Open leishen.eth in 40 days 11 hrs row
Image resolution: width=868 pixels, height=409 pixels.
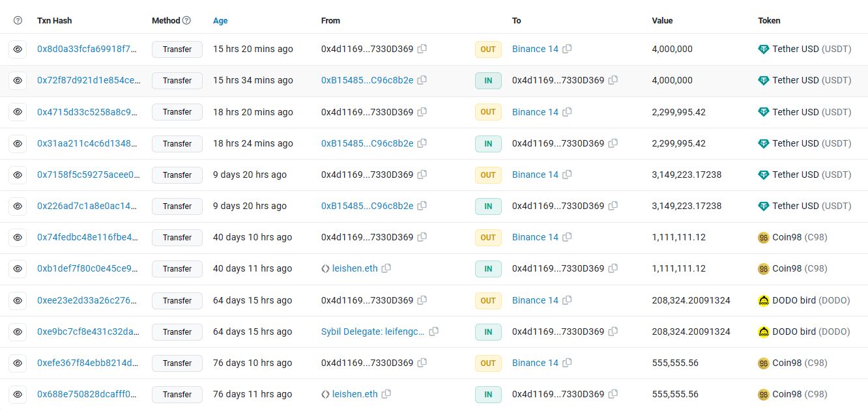(354, 268)
